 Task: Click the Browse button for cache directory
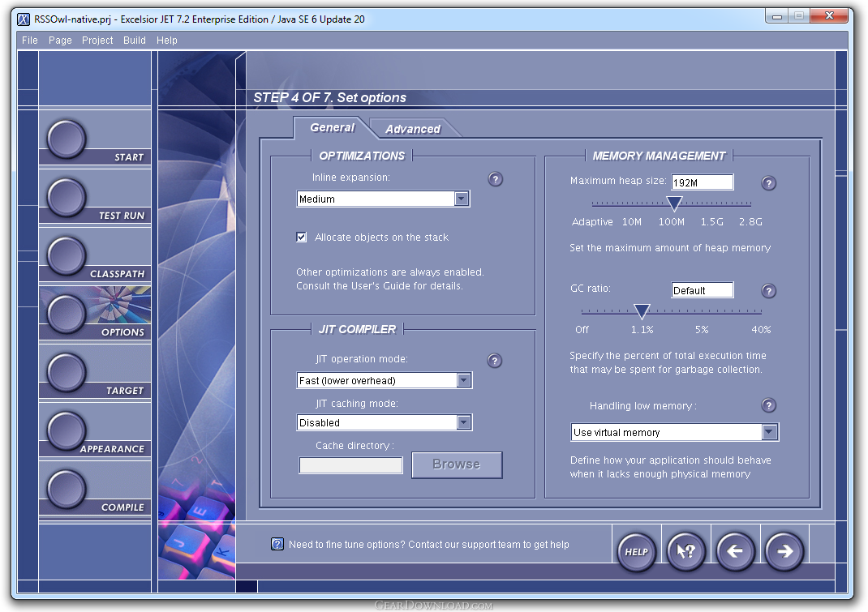(457, 464)
